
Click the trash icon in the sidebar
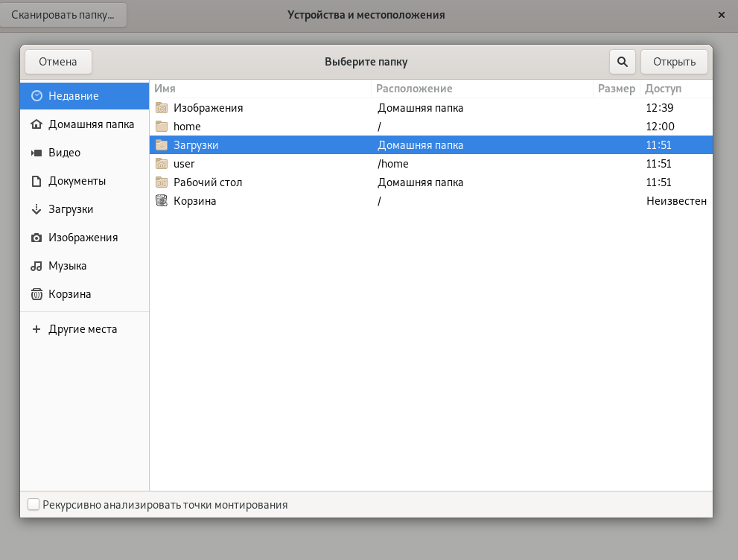[x=36, y=294]
